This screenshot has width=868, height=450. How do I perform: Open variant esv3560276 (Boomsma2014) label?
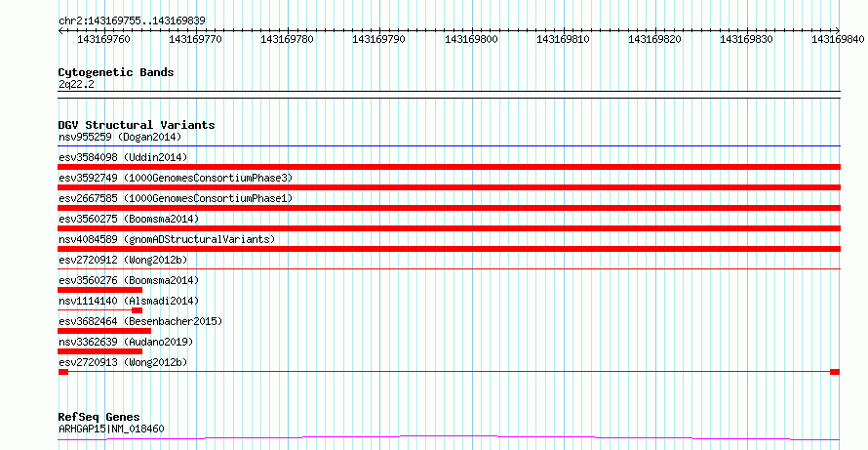(129, 280)
